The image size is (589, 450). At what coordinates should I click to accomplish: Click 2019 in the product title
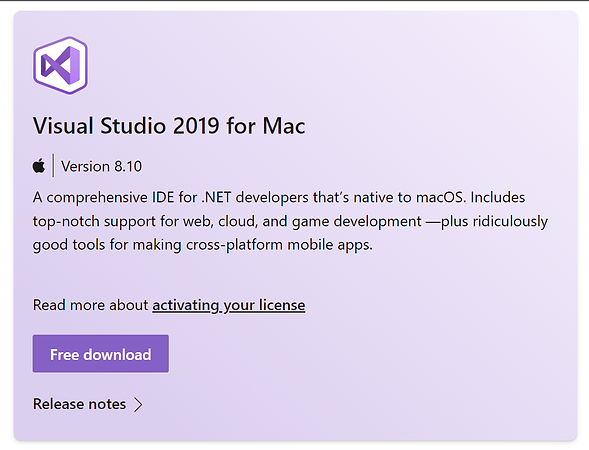pyautogui.click(x=196, y=125)
